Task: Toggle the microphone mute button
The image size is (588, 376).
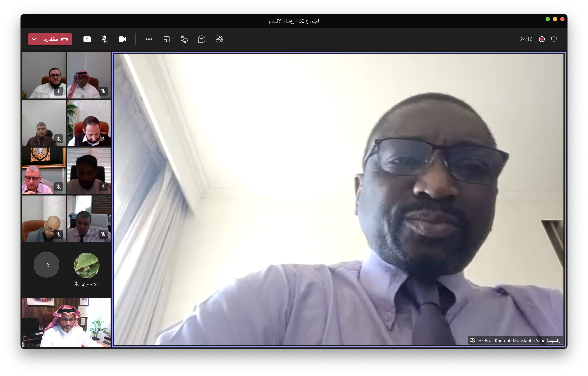Action: tap(105, 39)
